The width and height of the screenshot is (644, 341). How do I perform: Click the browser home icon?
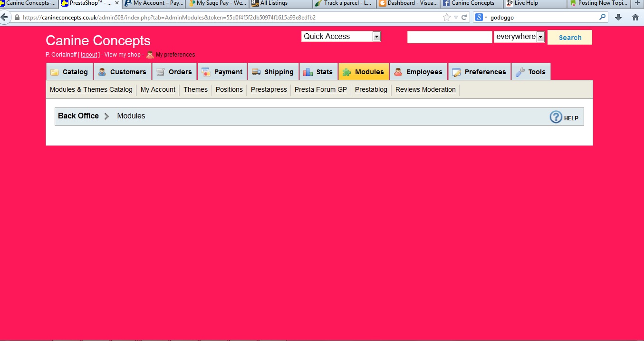635,17
